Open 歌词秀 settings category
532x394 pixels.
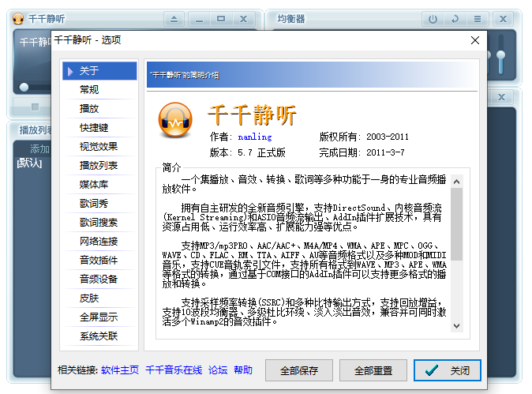click(x=94, y=204)
